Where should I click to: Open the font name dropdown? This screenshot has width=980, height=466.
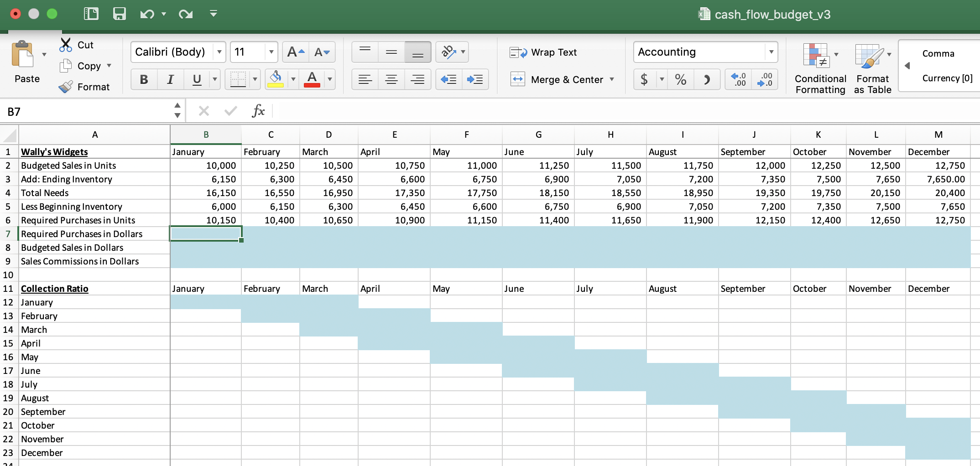[x=219, y=52]
